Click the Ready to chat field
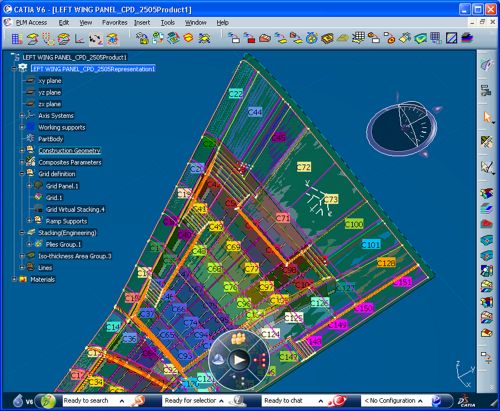500x411 pixels. [x=289, y=401]
